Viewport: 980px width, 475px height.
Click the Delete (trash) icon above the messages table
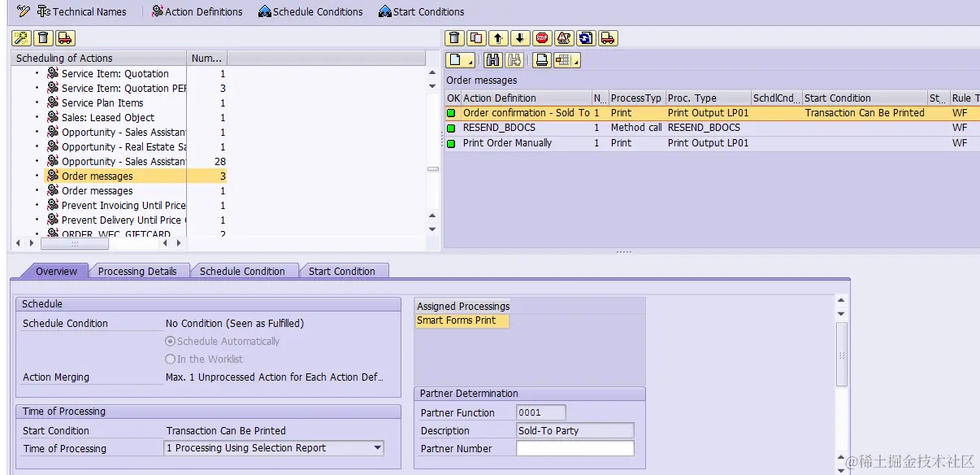pyautogui.click(x=455, y=37)
